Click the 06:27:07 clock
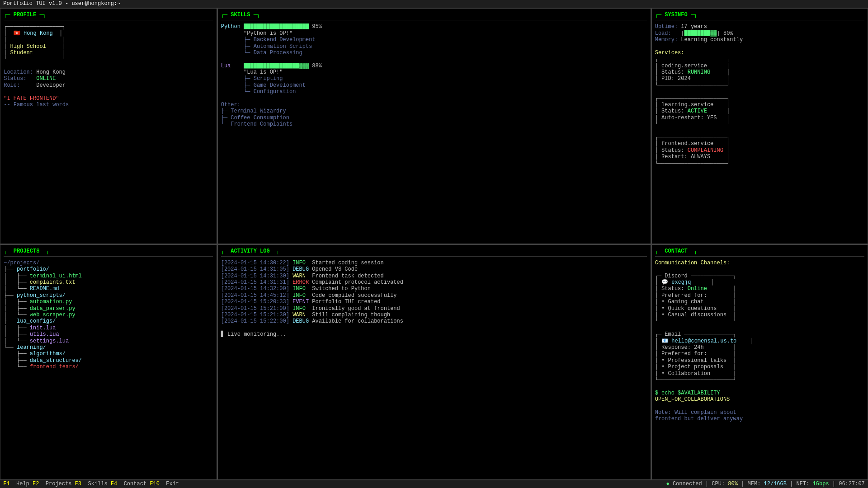868x488 pixels. (852, 484)
